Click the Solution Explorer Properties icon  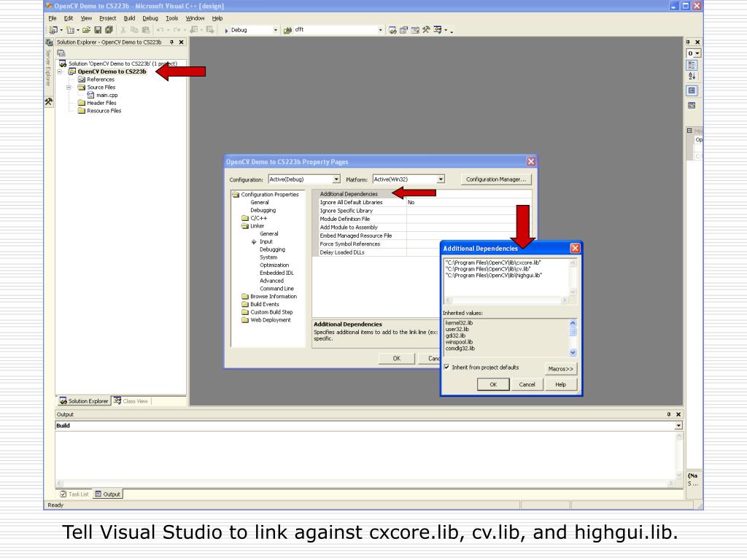61,52
